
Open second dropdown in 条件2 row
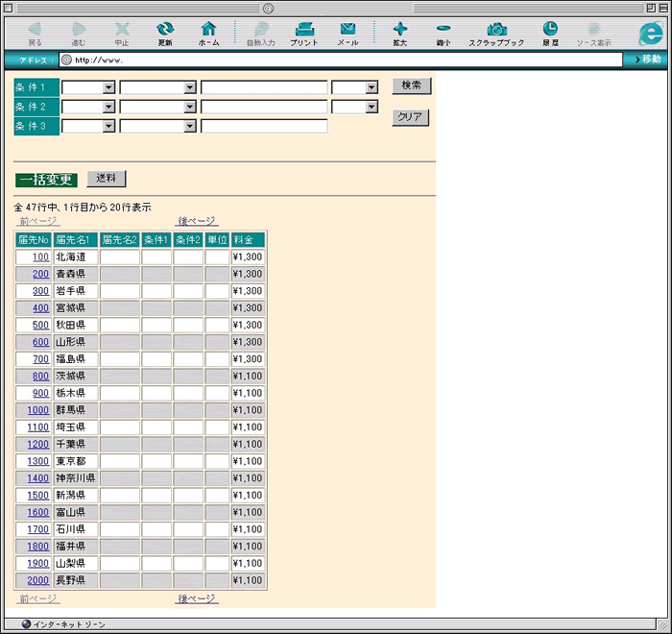[157, 107]
